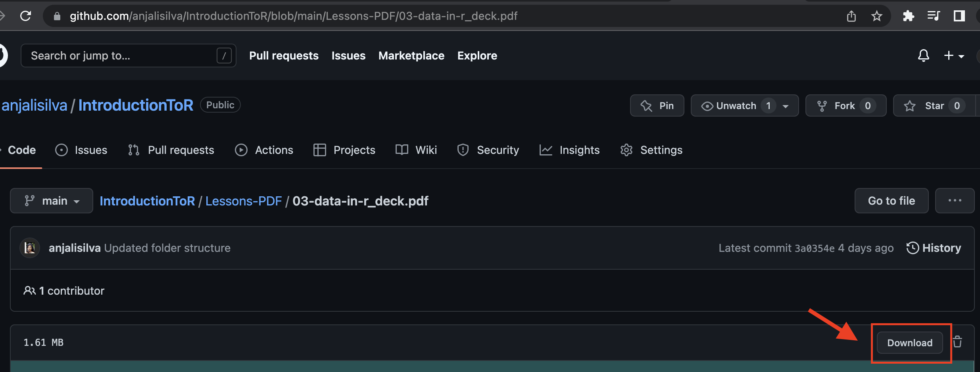Delete this file with trash icon

point(957,342)
